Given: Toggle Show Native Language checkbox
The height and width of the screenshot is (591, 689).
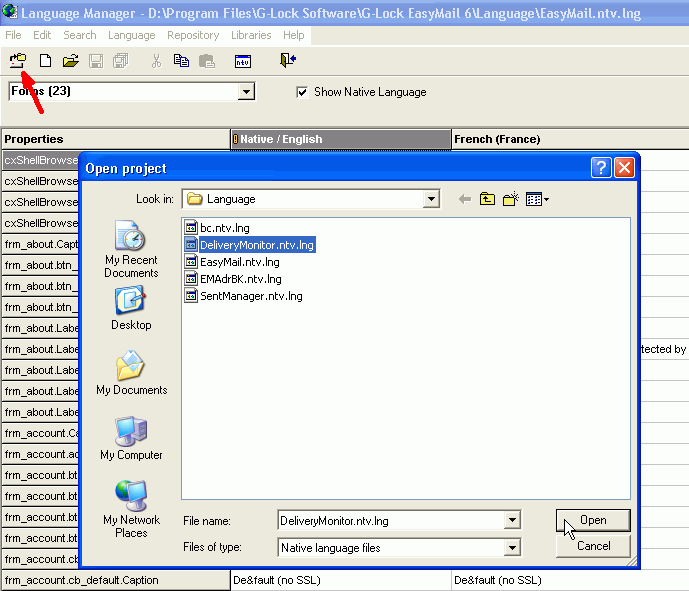Looking at the screenshot, I should tap(302, 92).
